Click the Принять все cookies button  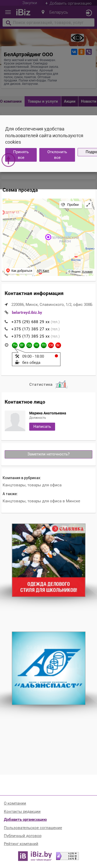21,155
